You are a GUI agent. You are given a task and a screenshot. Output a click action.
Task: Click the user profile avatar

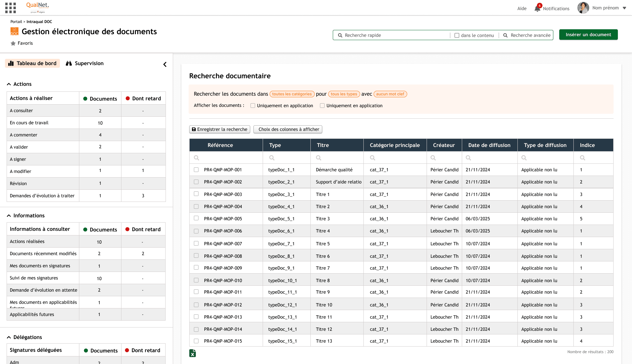(583, 8)
